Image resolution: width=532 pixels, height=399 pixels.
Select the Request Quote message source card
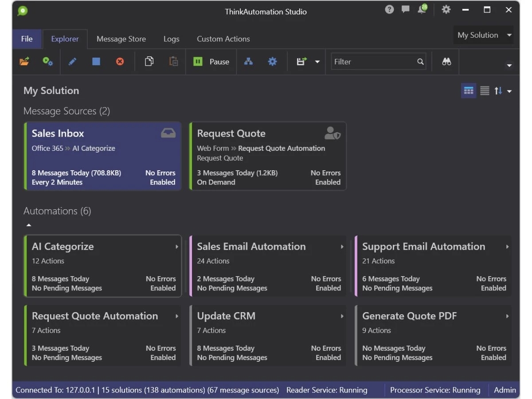click(x=268, y=156)
